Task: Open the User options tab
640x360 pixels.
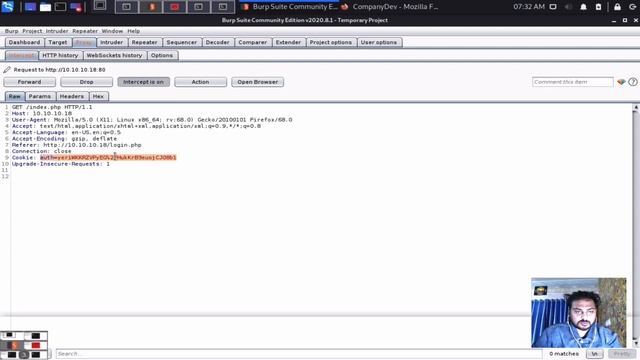Action: (379, 42)
